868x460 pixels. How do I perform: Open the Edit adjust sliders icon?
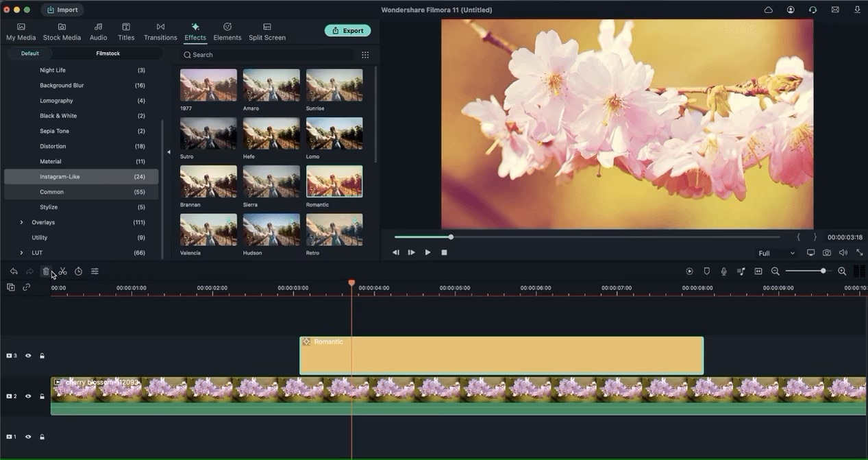click(x=95, y=271)
